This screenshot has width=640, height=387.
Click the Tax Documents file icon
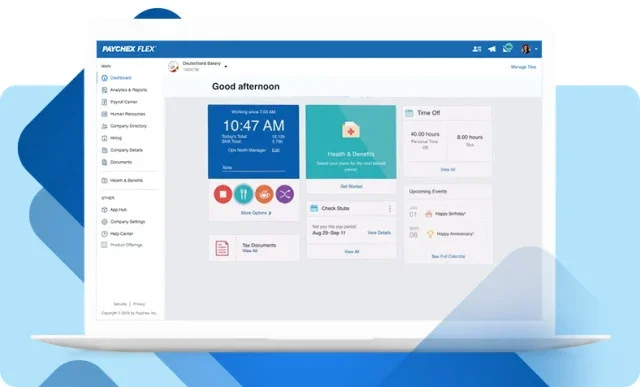(222, 248)
